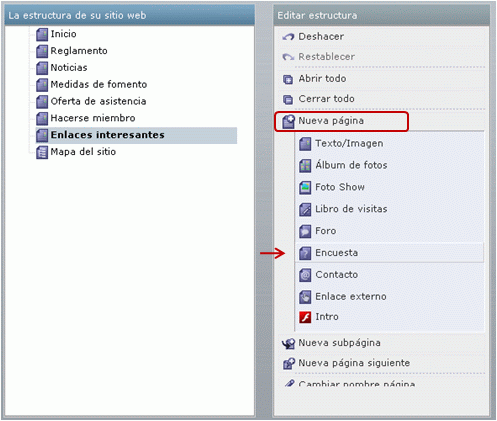Click the Deshacer undo arrow icon
The image size is (497, 421).
288,37
